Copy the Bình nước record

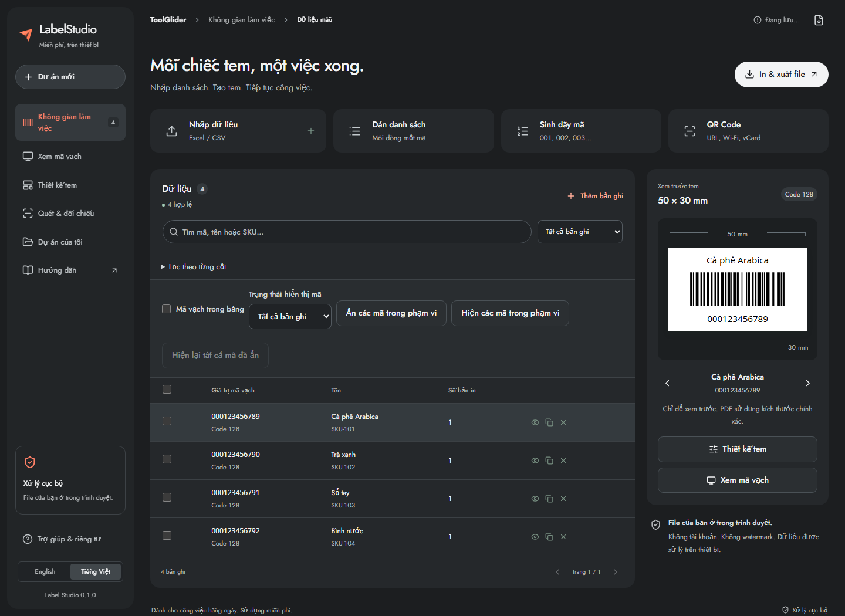(549, 537)
